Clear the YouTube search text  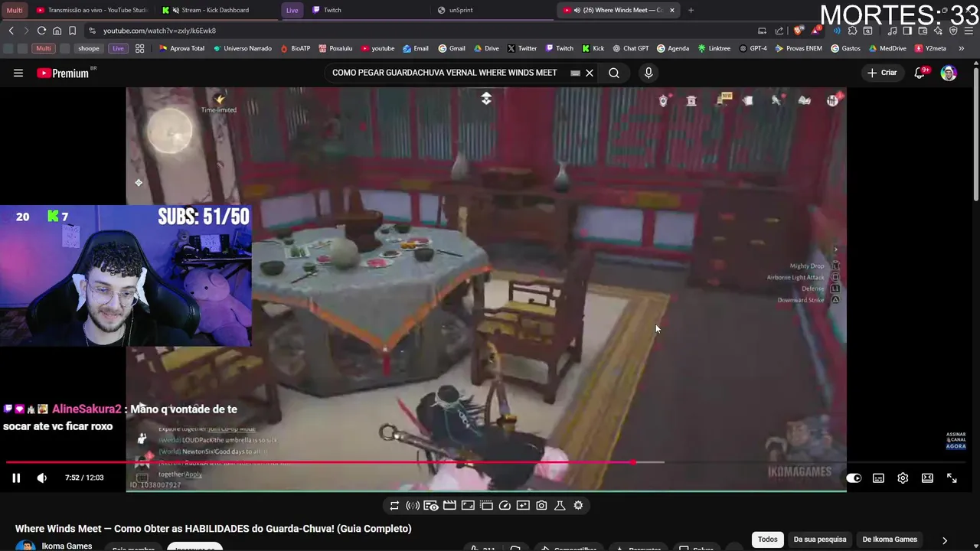point(590,73)
